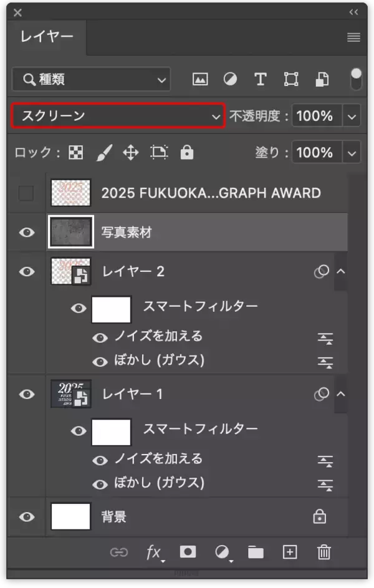Open the 塗り fill dropdown arrow
The height and width of the screenshot is (588, 374).
352,153
